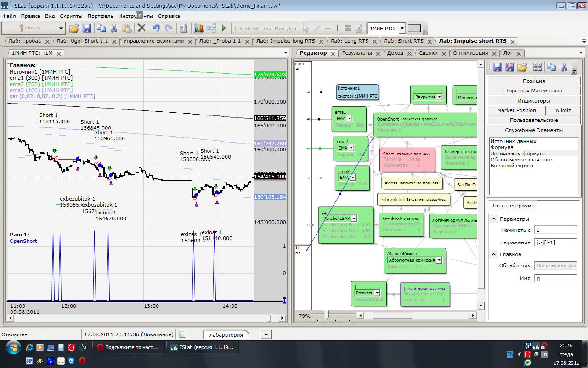Click the scissors cut icon in editor side panel
Viewport: 588px width, 368px height.
565,68
